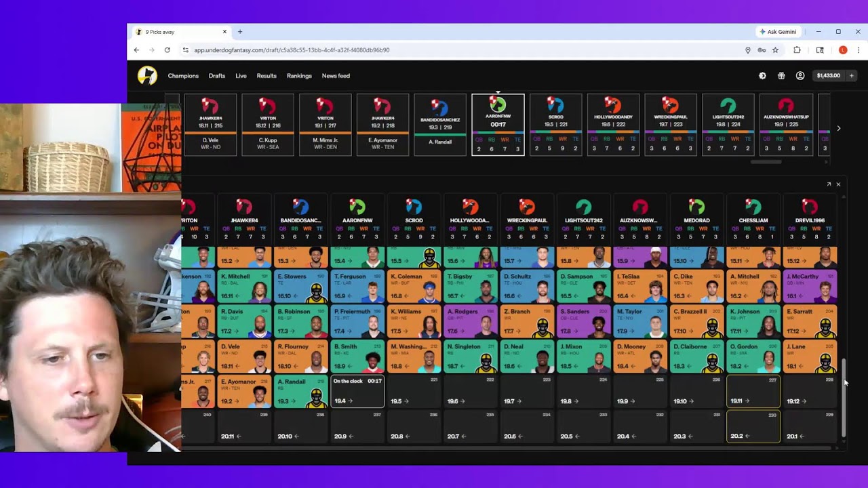
Task: Open the Chrome menu three dots
Action: click(858, 50)
